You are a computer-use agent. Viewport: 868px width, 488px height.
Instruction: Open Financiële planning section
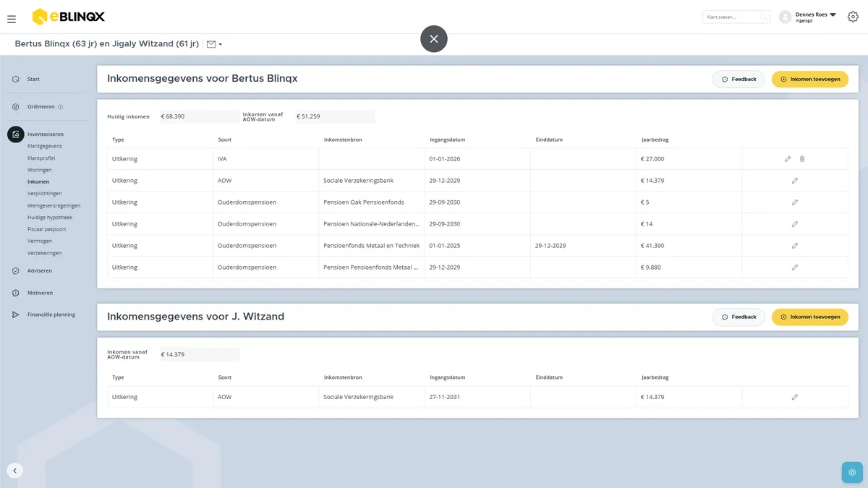51,314
